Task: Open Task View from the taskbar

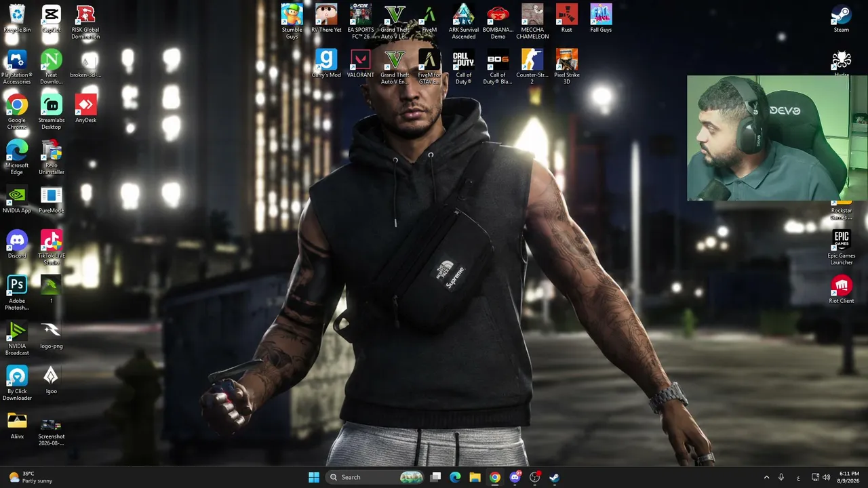Action: (x=436, y=477)
